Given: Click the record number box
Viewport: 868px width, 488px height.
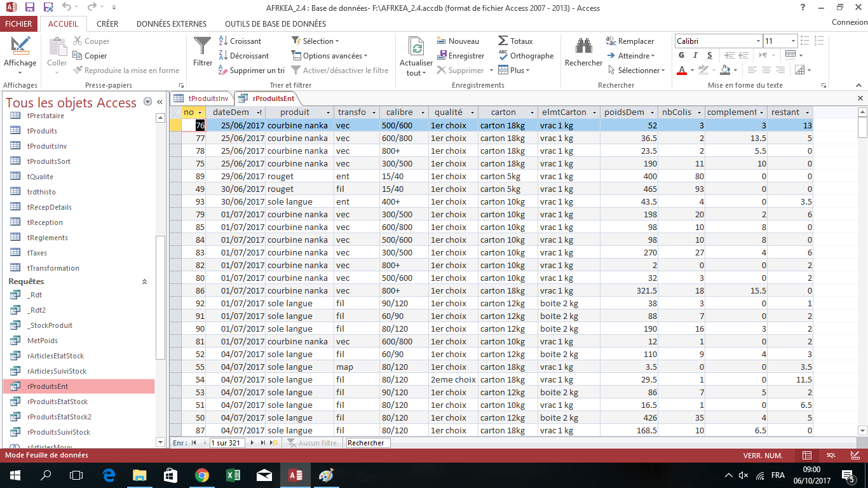Looking at the screenshot, I should pos(227,443).
